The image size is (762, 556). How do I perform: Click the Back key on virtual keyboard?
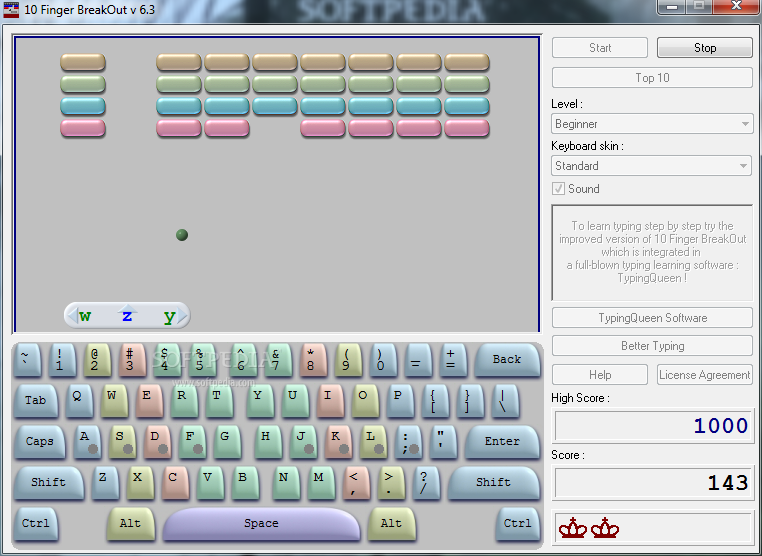(x=507, y=360)
